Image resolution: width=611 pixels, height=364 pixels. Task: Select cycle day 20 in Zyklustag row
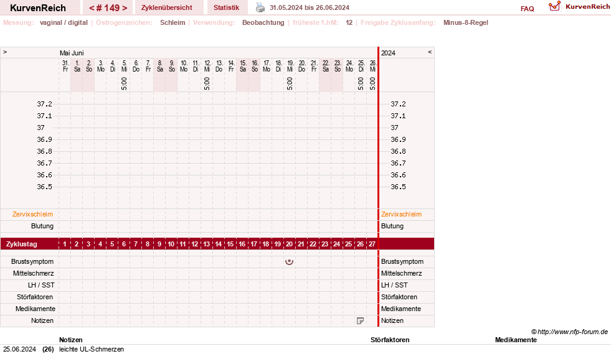pyautogui.click(x=289, y=244)
